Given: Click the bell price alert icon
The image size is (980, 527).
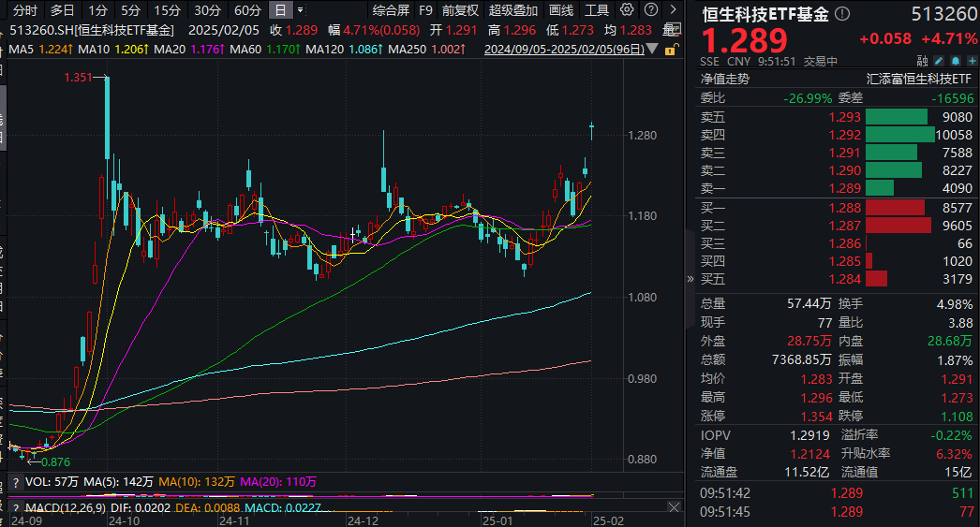Looking at the screenshot, I should (x=956, y=61).
